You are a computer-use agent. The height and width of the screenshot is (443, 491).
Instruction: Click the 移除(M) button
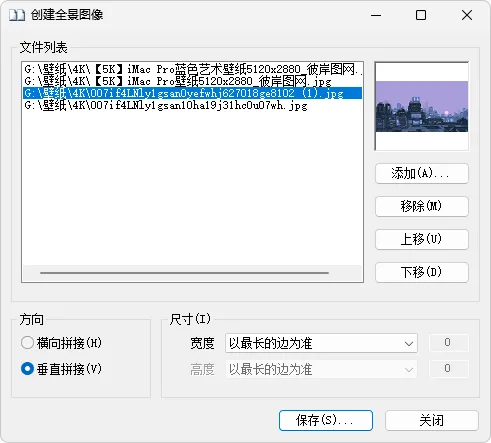422,206
